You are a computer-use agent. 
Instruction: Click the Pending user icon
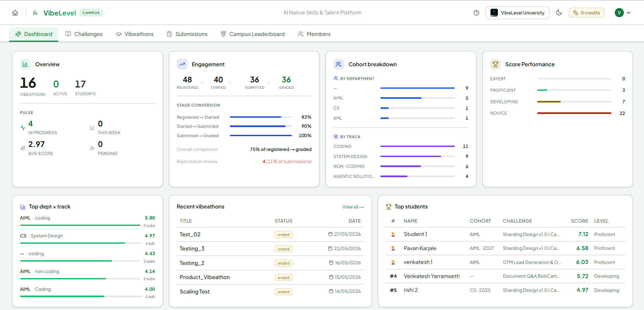(92, 148)
